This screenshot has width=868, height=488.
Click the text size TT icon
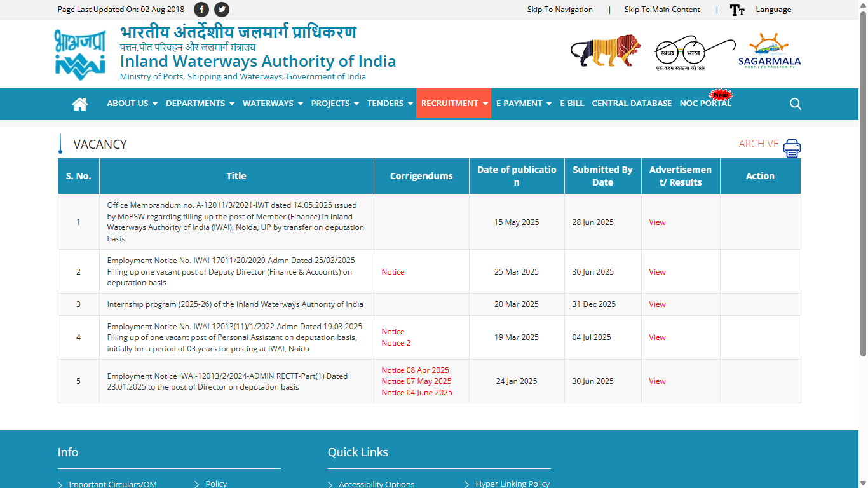pos(737,10)
